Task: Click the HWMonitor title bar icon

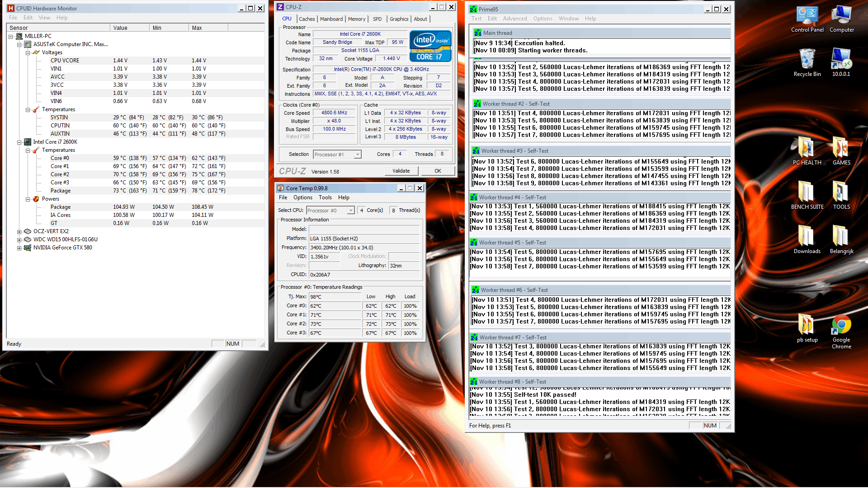Action: 11,8
